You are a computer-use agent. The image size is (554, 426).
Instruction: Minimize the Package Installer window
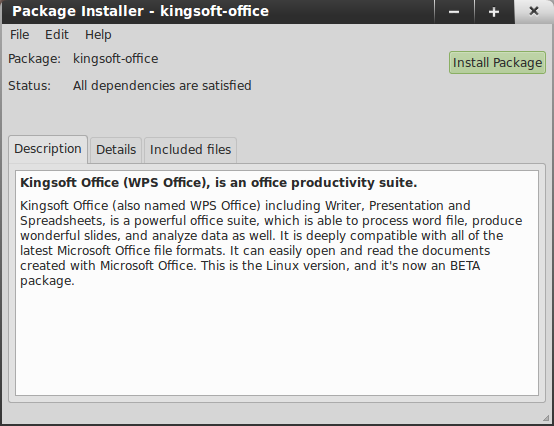[x=454, y=12]
